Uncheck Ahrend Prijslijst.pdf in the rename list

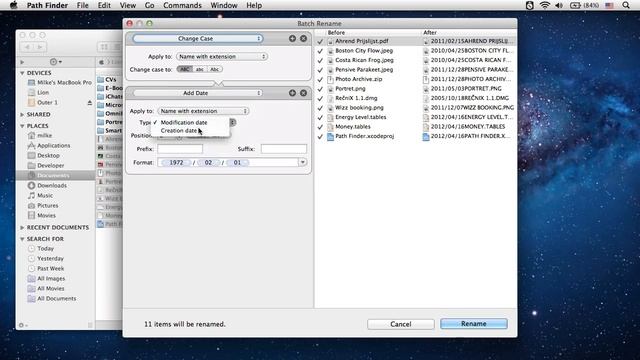pyautogui.click(x=320, y=41)
